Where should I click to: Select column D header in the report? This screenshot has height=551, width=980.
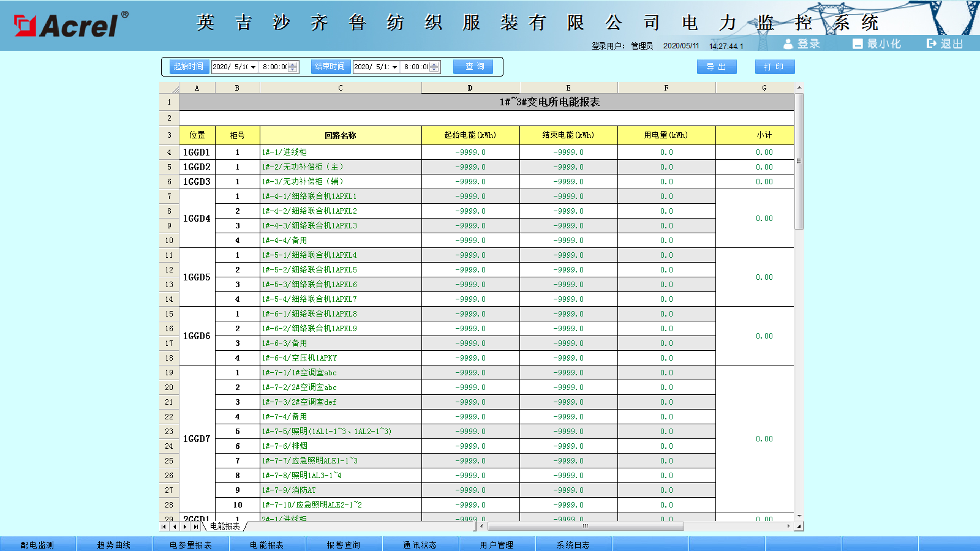click(x=470, y=88)
